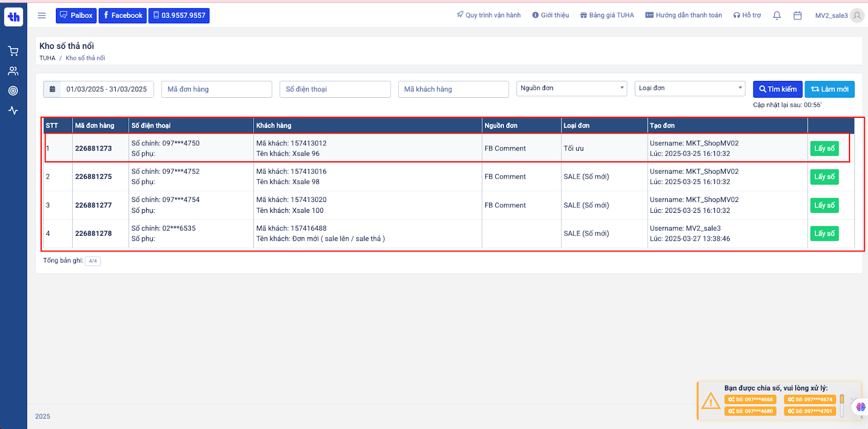This screenshot has width=868, height=429.
Task: Click customer name Xsale 98
Action: coord(306,182)
